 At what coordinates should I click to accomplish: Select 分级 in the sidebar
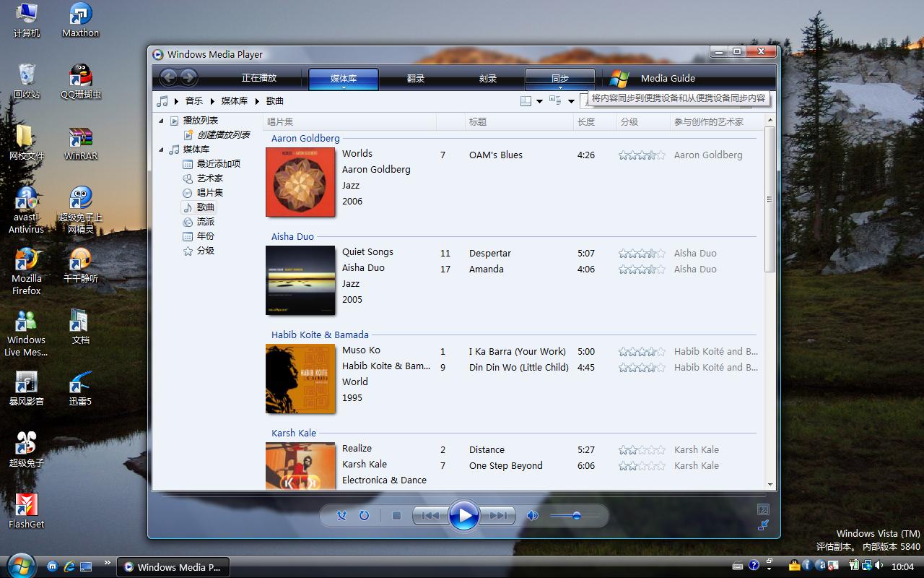[206, 251]
